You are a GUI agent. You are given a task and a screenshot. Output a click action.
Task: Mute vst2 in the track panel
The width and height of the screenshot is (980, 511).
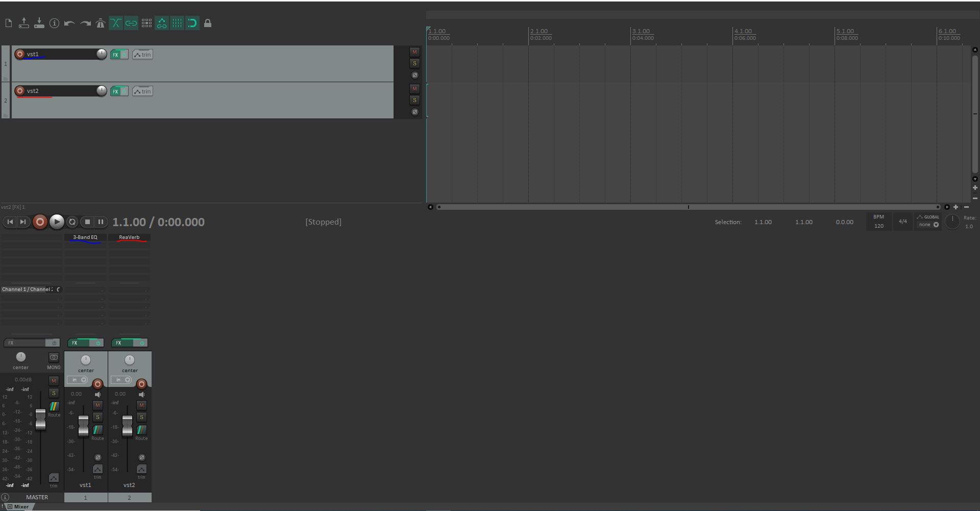(414, 89)
